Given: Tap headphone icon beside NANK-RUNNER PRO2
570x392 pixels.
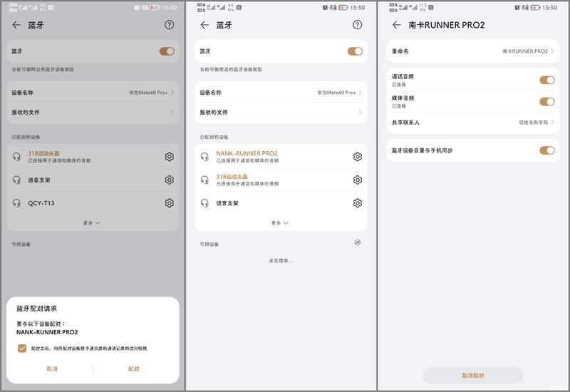Looking at the screenshot, I should (204, 157).
